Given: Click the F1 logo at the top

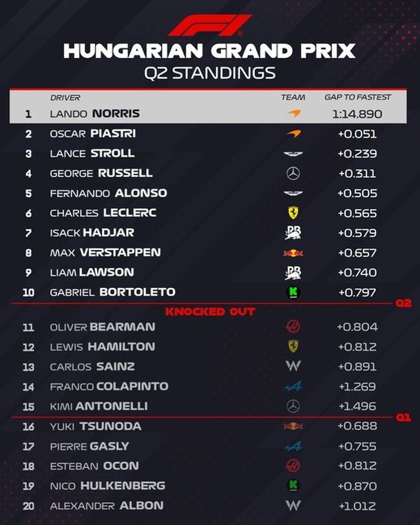Looking at the screenshot, I should tap(209, 25).
